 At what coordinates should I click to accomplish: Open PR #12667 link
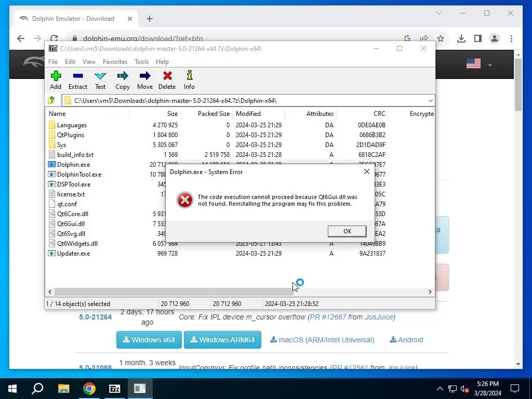pyautogui.click(x=328, y=317)
